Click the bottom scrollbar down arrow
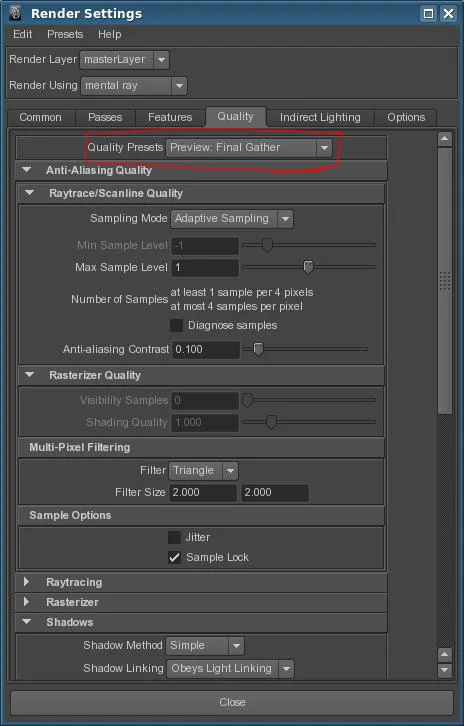Image resolution: width=464 pixels, height=726 pixels. tap(445, 670)
